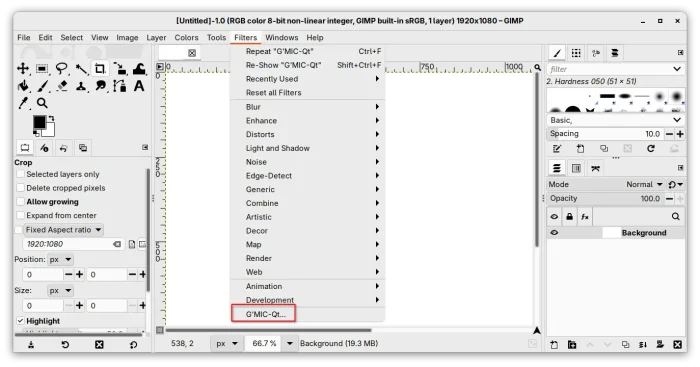
Task: Open the Windows menu
Action: pos(282,38)
